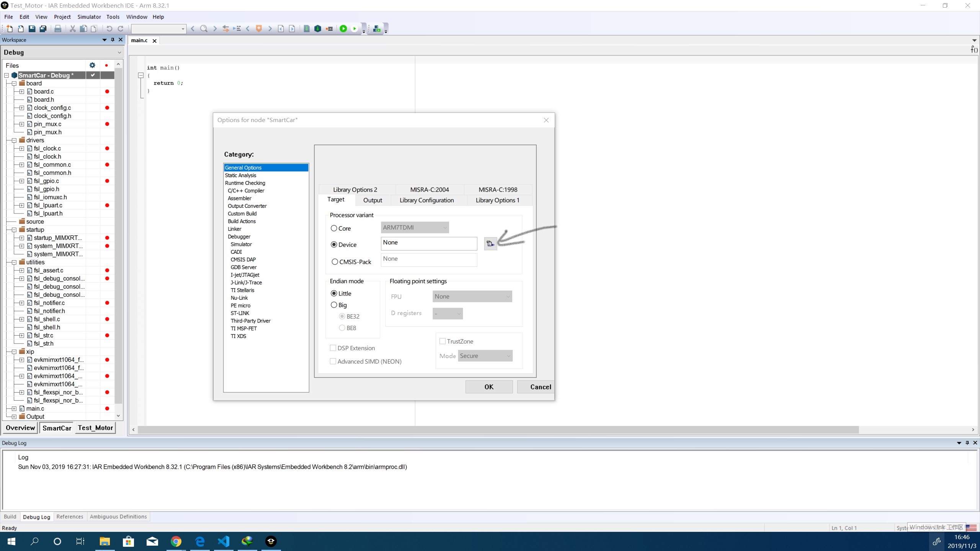Open the FPU dropdown in Floating point settings
The image size is (980, 551).
pos(472,296)
